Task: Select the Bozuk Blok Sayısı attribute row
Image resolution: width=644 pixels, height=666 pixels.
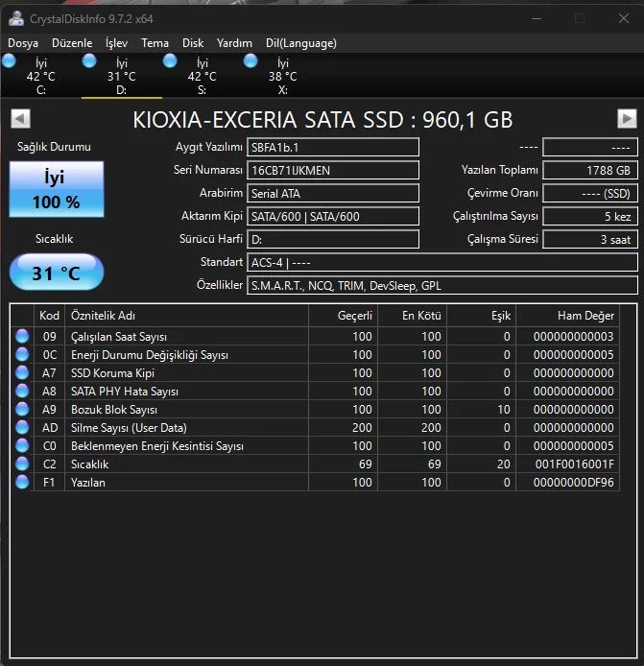Action: point(315,409)
